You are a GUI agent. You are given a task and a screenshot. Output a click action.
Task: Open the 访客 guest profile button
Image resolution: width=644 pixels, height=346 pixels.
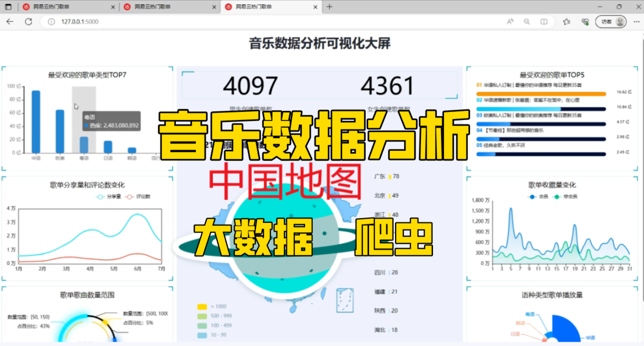tap(611, 22)
